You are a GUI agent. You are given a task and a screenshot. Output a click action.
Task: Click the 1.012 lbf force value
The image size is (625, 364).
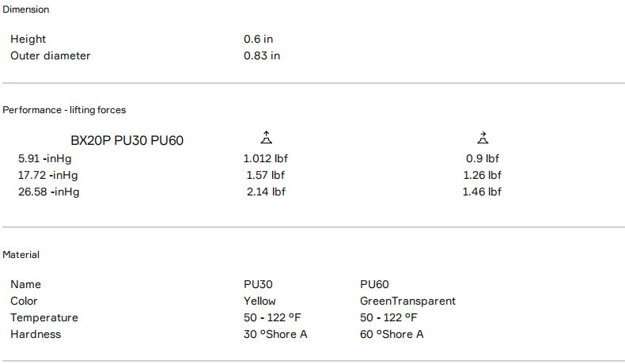click(x=265, y=158)
